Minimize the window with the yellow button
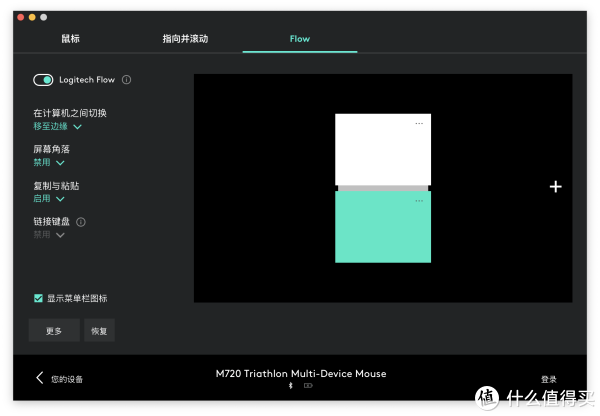 click(x=32, y=17)
